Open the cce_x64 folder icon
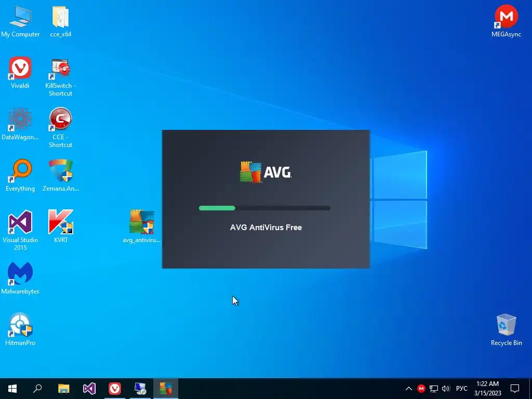 61,21
